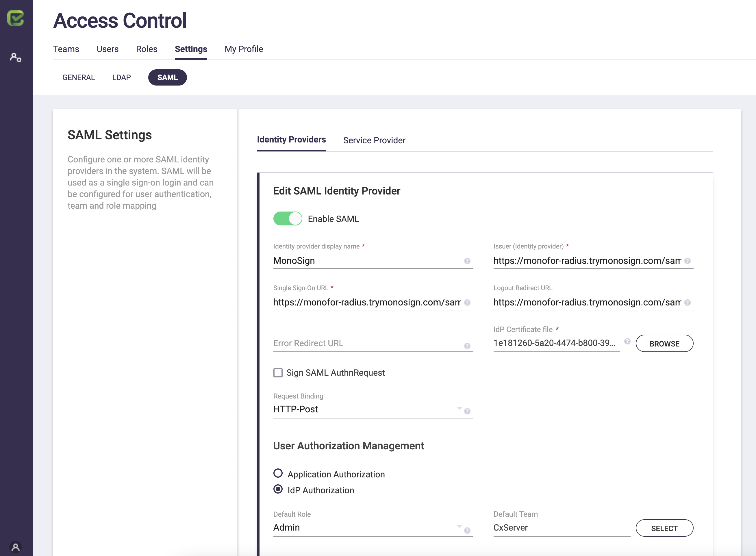
Task: Click help icon beside Issuer field
Action: (687, 261)
